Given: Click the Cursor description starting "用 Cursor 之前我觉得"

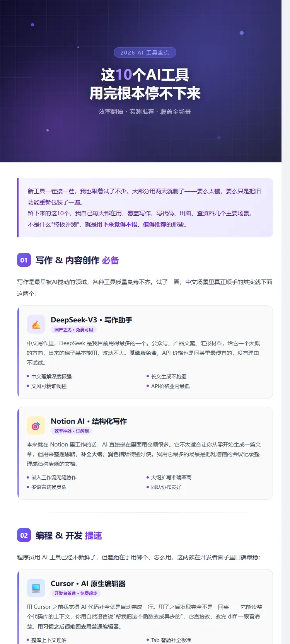Looking at the screenshot, I should (145, 617).
